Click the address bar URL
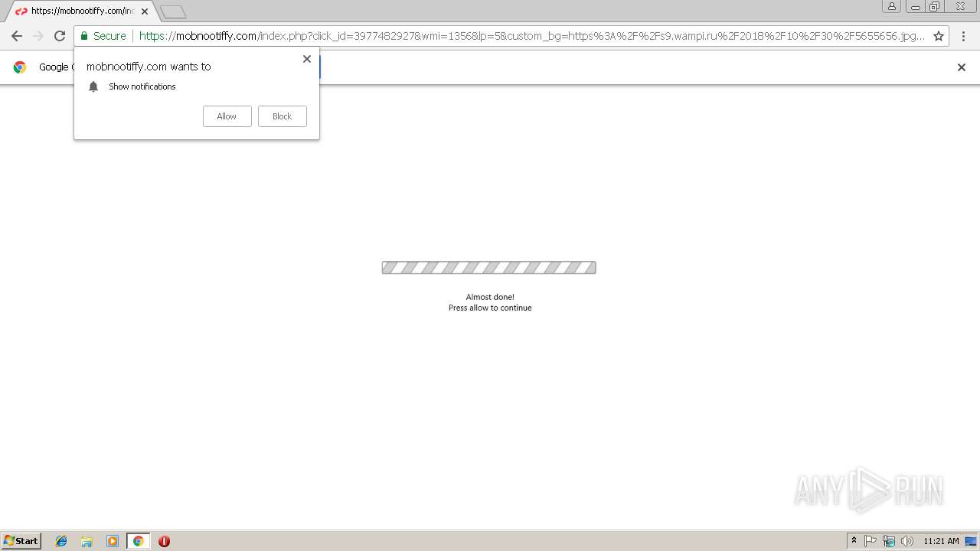 pos(531,36)
